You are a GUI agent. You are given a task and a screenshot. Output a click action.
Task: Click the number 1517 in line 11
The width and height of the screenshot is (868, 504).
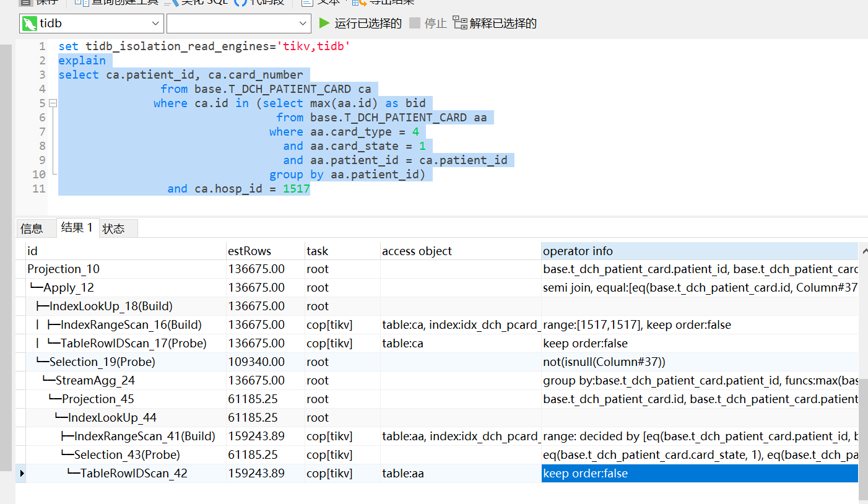pyautogui.click(x=297, y=189)
